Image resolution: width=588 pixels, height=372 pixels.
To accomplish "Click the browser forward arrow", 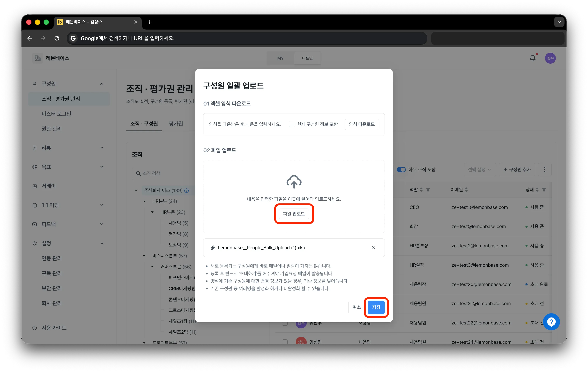I will click(x=43, y=38).
